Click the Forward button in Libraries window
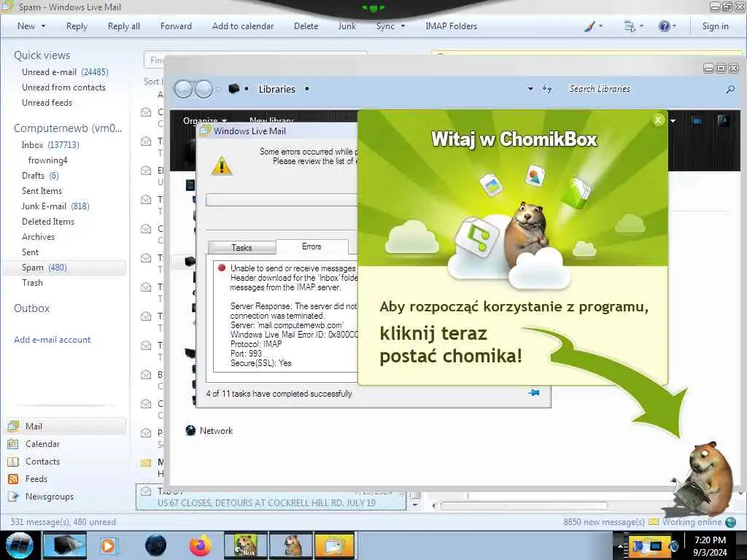747x560 pixels. coord(204,89)
